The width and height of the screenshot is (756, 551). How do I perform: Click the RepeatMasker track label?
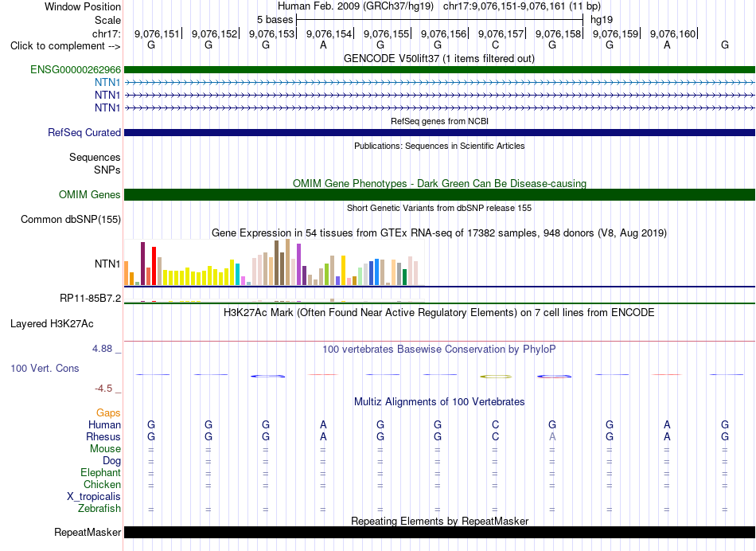(x=88, y=532)
